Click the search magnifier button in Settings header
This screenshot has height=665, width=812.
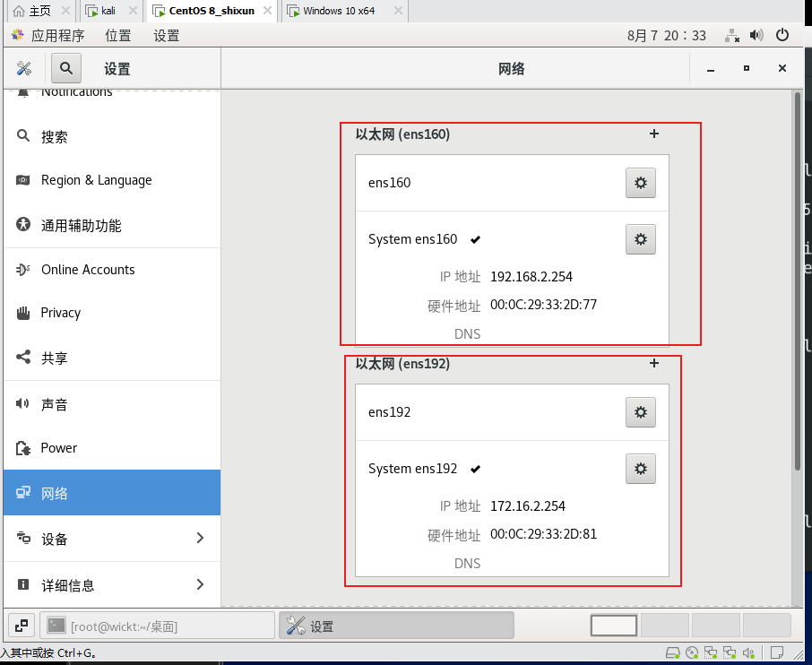(x=66, y=68)
